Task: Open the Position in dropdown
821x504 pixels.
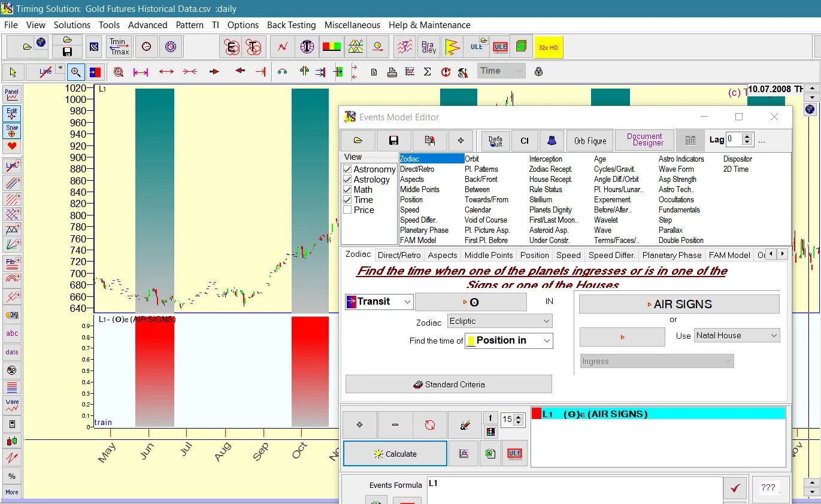Action: pos(509,341)
